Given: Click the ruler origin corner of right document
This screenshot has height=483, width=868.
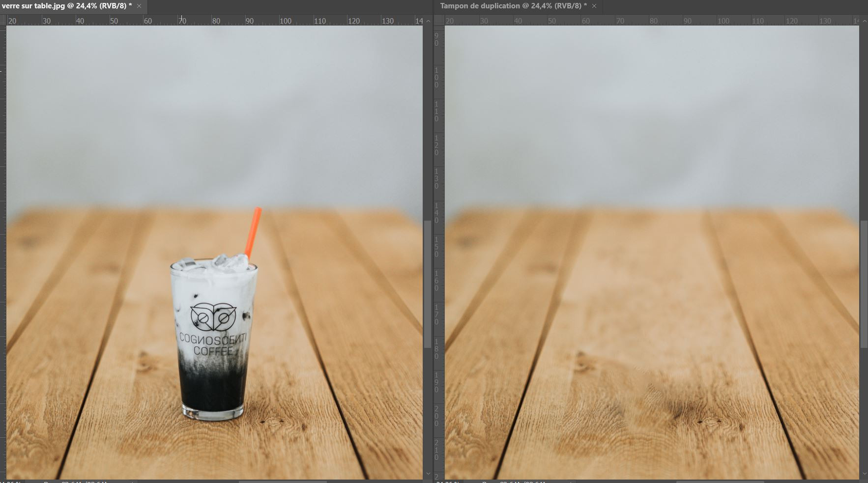Looking at the screenshot, I should (439, 20).
